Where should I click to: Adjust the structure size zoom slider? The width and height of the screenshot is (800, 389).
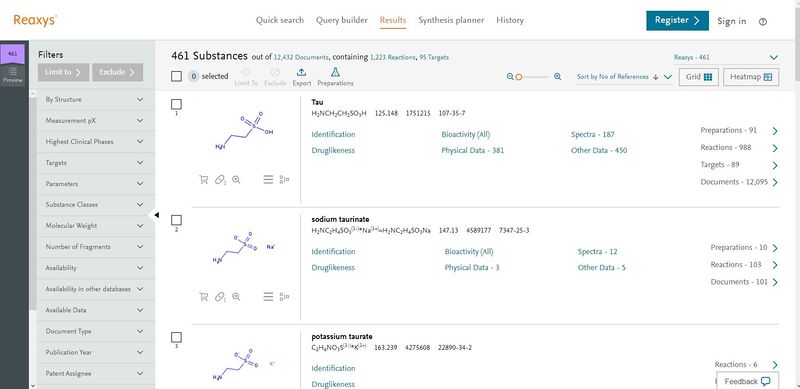533,77
